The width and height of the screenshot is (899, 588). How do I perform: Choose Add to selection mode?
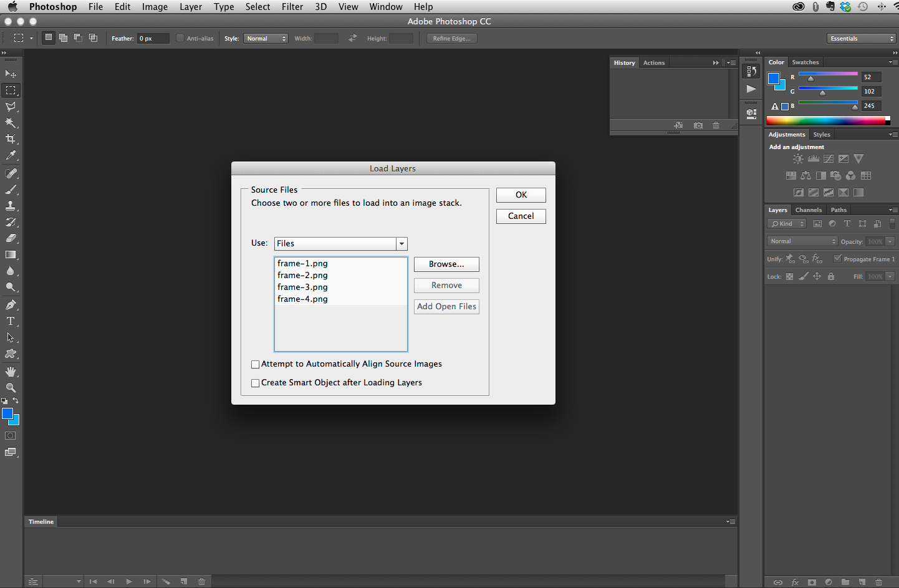point(63,38)
